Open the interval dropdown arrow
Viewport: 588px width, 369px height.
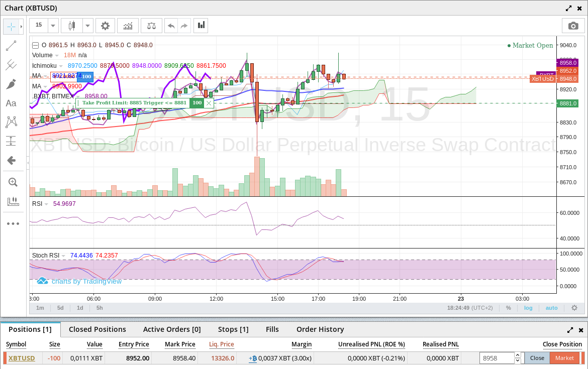click(x=53, y=26)
